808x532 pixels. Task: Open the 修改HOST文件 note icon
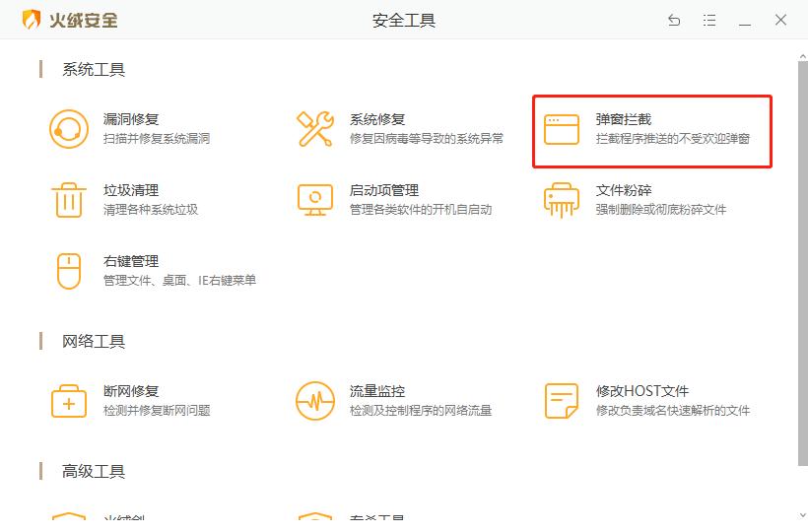coord(562,401)
